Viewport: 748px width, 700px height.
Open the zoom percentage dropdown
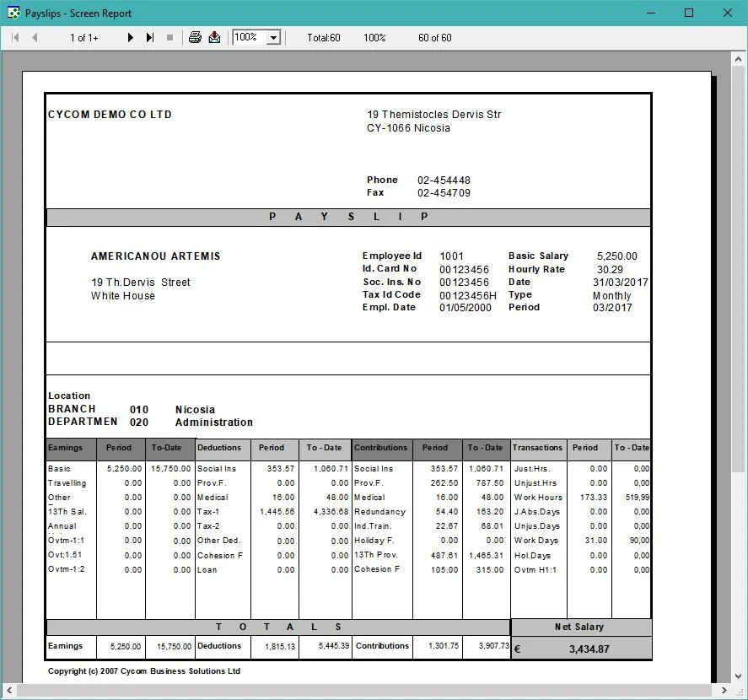coord(274,38)
